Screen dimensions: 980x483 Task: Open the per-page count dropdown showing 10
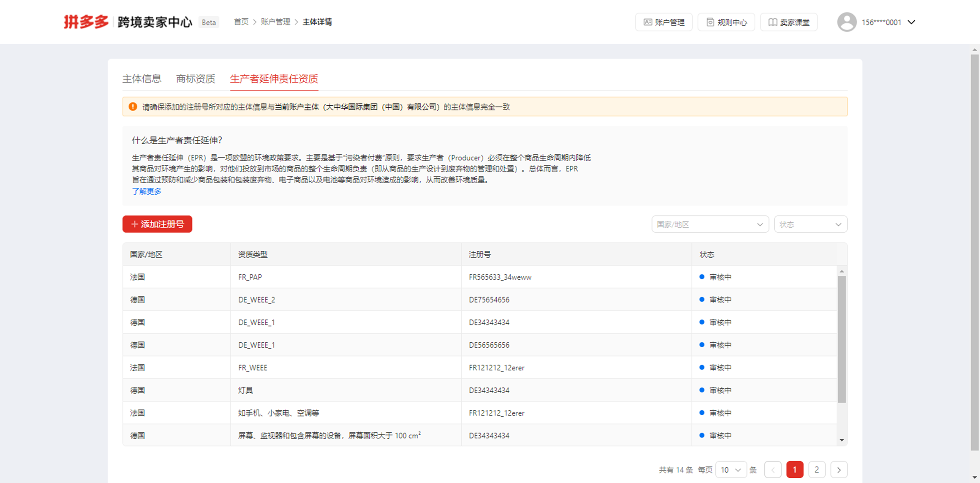tap(730, 470)
